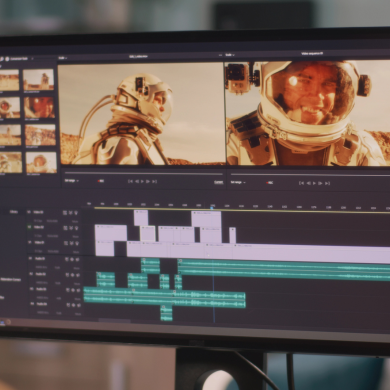
Task: Click the red record indicator under the right viewer
Action: 269,183
